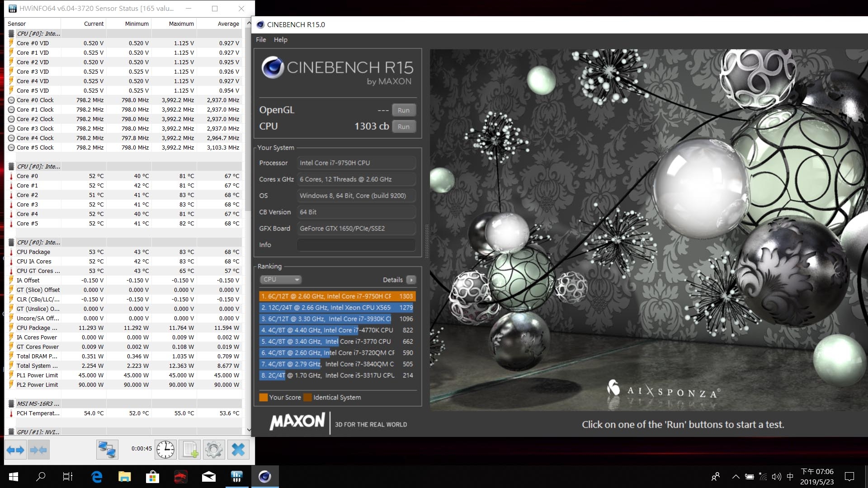Open Microsoft Store from taskbar
Image resolution: width=868 pixels, height=488 pixels.
pos(152,477)
